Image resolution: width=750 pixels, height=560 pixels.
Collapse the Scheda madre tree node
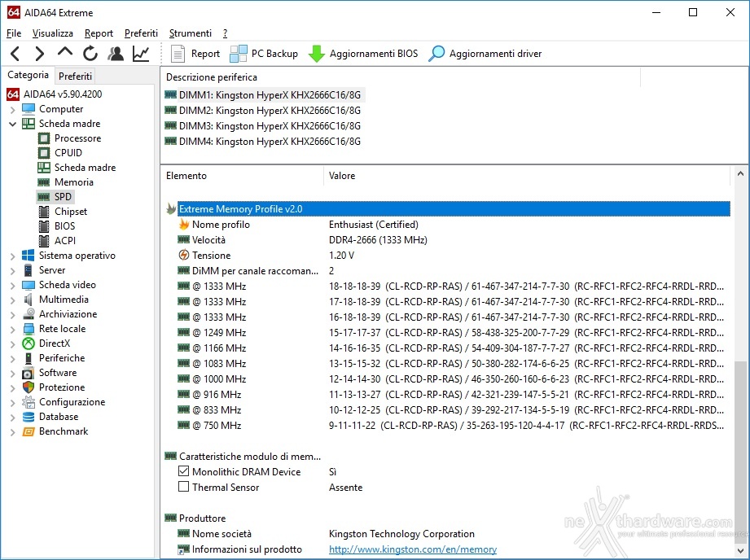[x=12, y=124]
